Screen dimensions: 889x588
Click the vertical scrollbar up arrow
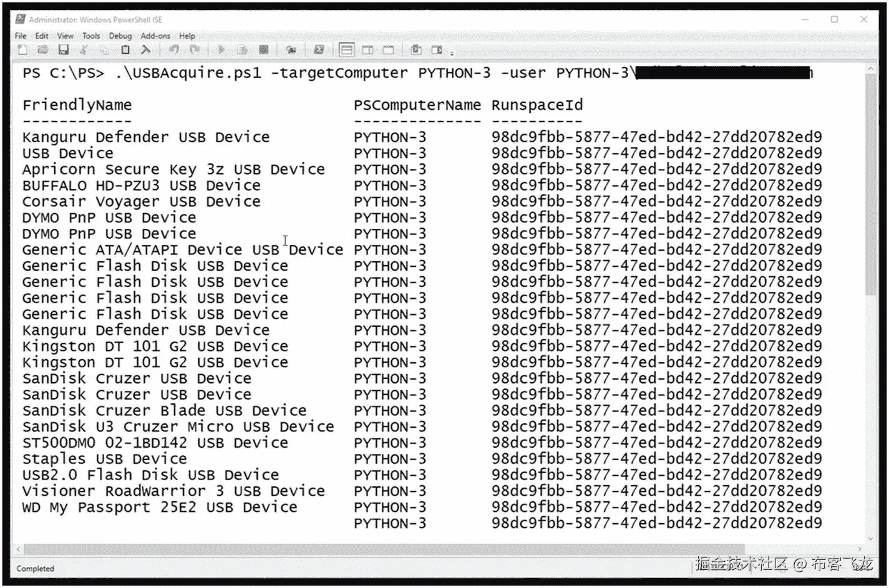[871, 69]
